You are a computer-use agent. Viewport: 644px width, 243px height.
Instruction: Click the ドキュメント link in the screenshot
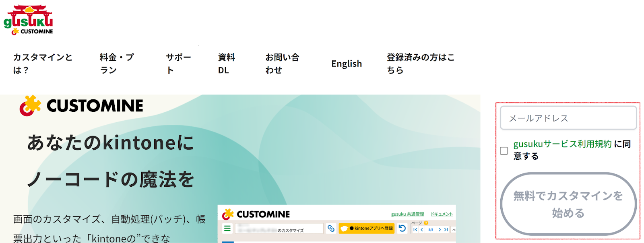coord(442,214)
